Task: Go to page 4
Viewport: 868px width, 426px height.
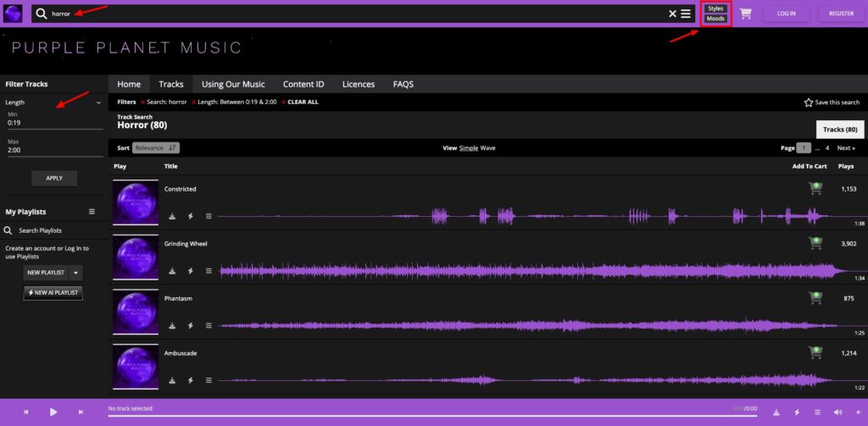Action: coord(827,147)
